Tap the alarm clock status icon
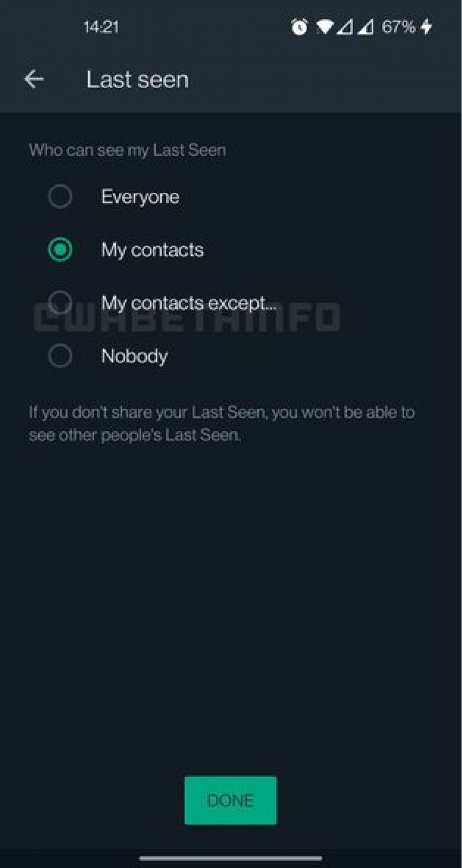The height and width of the screenshot is (868, 462). (299, 27)
